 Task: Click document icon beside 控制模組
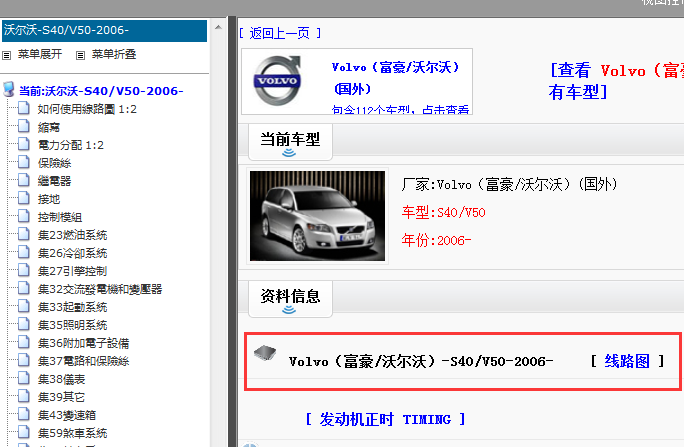click(x=24, y=216)
